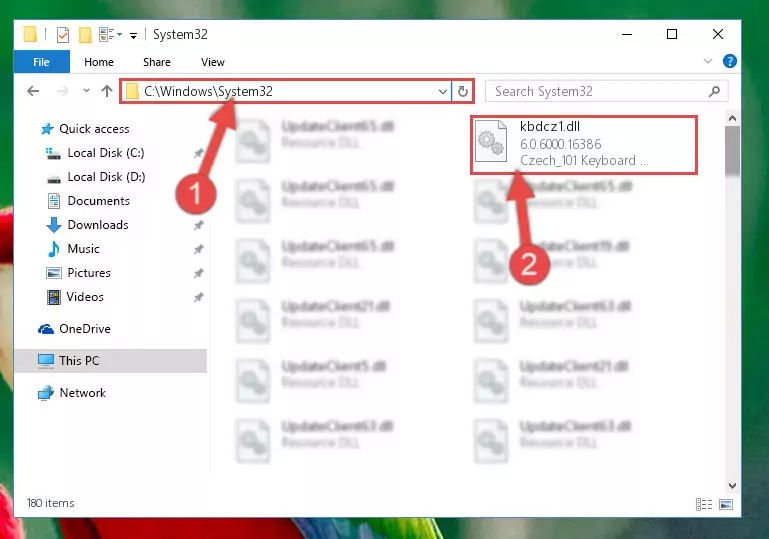Image resolution: width=769 pixels, height=539 pixels.
Task: Open Local Disk (C:) in sidebar
Action: pos(106,153)
